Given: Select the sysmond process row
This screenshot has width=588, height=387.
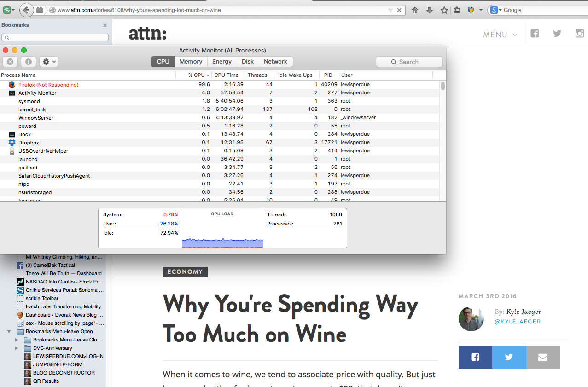Looking at the screenshot, I should (x=220, y=101).
